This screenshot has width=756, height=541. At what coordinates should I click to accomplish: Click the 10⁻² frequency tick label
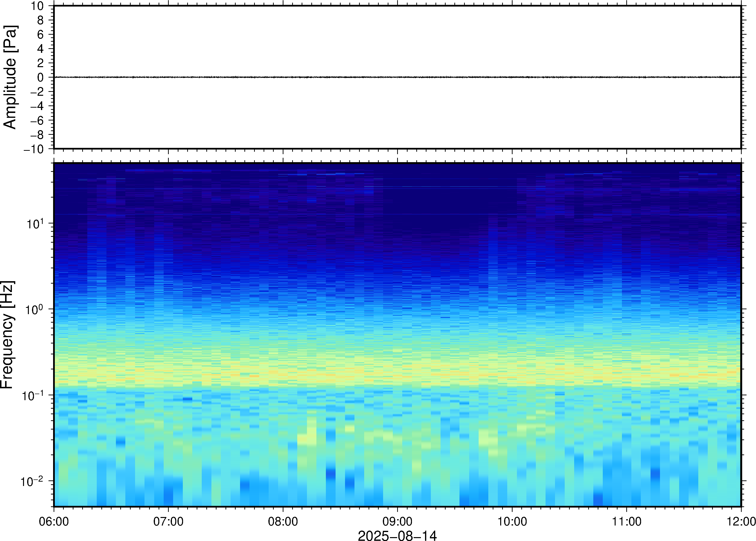[32, 481]
